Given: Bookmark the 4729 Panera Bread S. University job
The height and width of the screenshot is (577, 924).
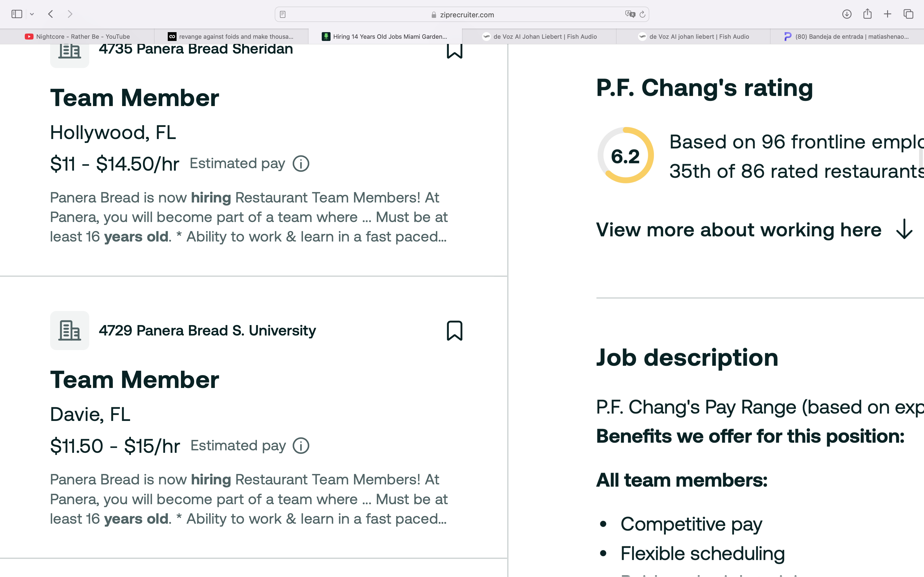Looking at the screenshot, I should point(454,331).
